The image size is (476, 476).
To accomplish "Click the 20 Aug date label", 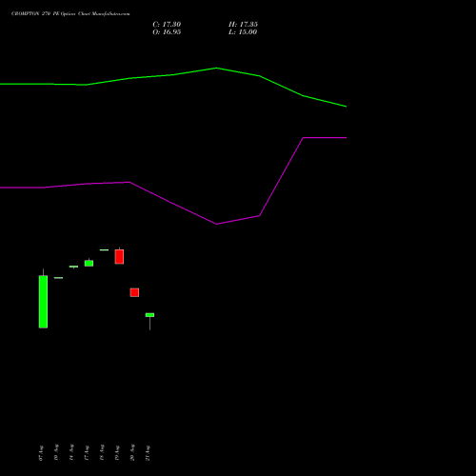I will pos(132,453).
